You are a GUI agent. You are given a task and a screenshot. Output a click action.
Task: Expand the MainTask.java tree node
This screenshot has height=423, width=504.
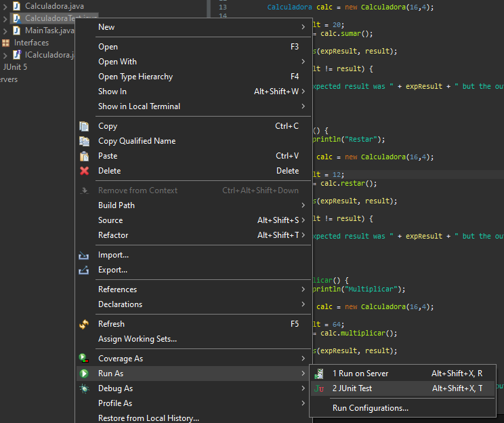point(5,31)
